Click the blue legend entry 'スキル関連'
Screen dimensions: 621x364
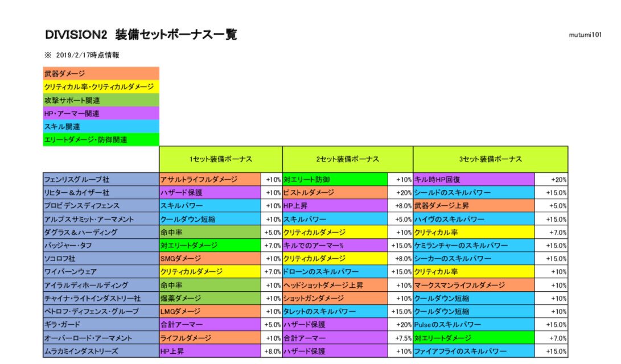coord(101,127)
